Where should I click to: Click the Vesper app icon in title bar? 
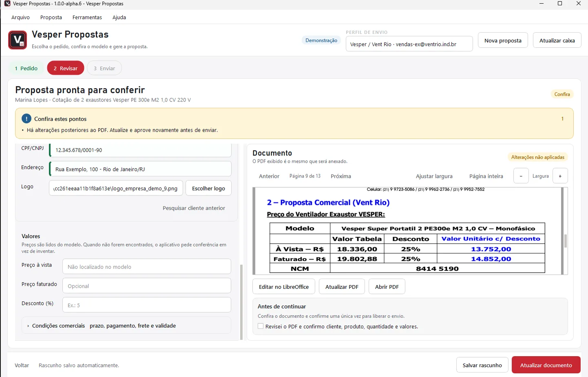point(7,4)
